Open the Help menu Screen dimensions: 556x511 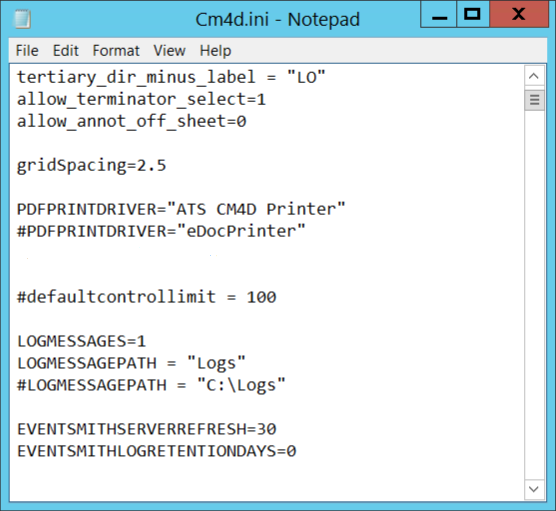click(215, 50)
